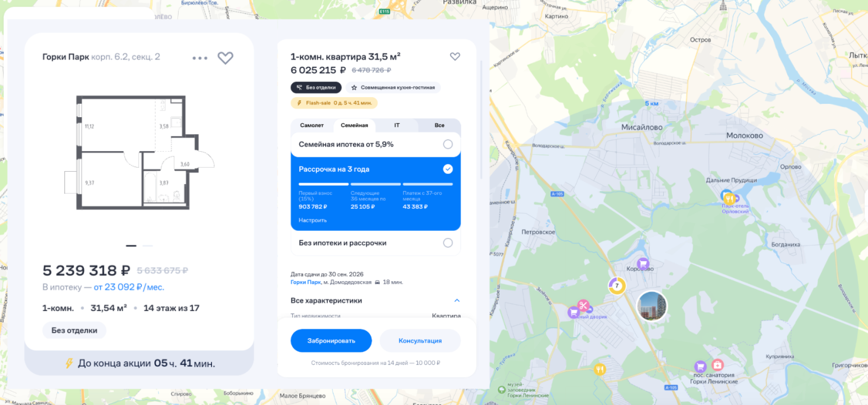Open the Горки Парк project link
This screenshot has width=868, height=405.
[x=306, y=282]
